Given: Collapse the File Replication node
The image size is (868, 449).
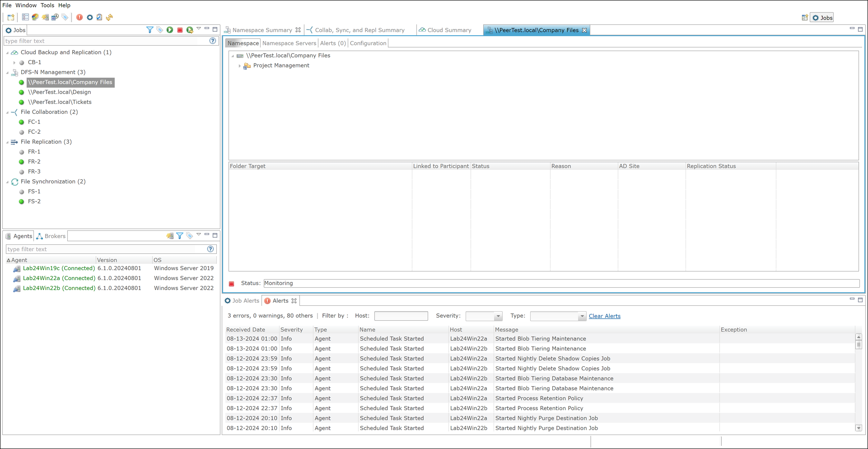Looking at the screenshot, I should [x=8, y=142].
